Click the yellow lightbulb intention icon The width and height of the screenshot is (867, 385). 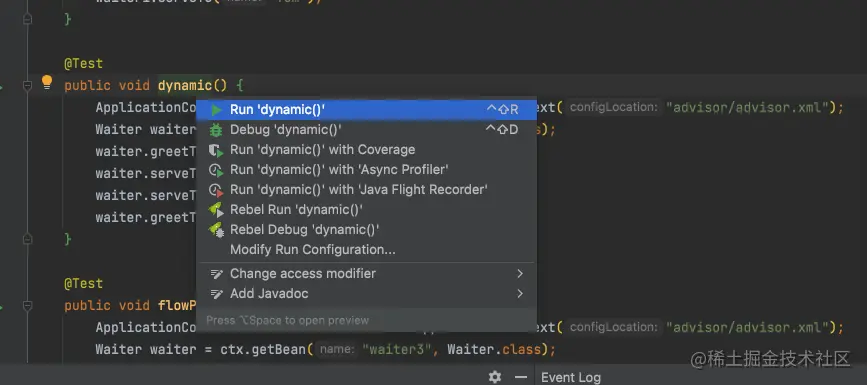click(x=47, y=83)
